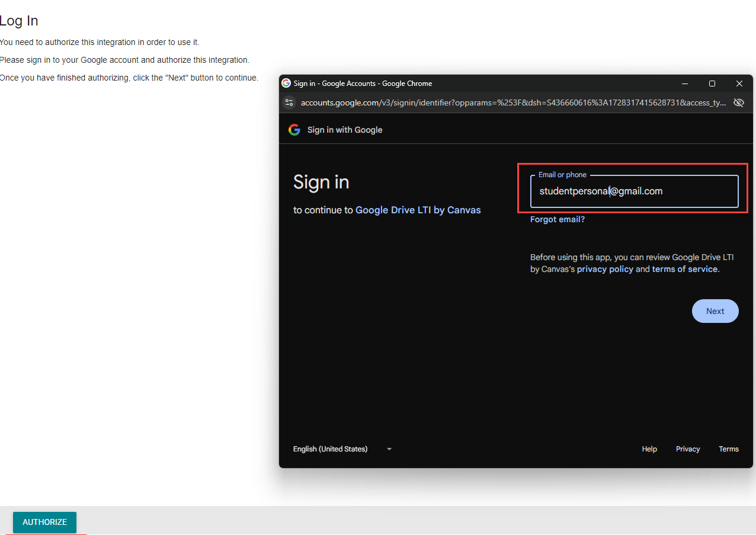Open Help in the footer

(649, 449)
